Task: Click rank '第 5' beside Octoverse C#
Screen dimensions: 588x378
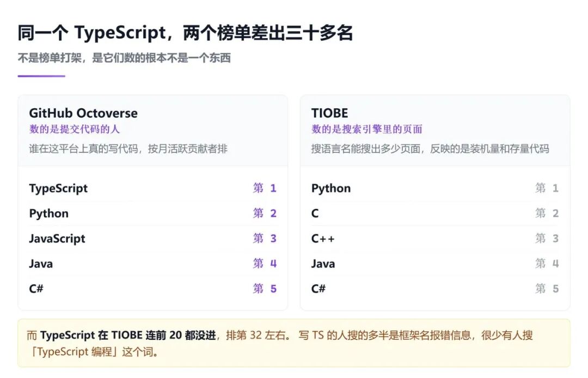Action: point(265,288)
